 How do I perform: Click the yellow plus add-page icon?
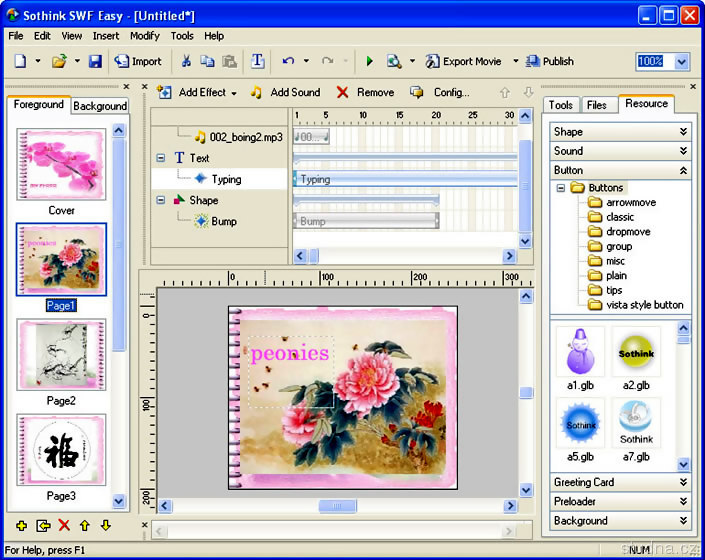pos(21,525)
